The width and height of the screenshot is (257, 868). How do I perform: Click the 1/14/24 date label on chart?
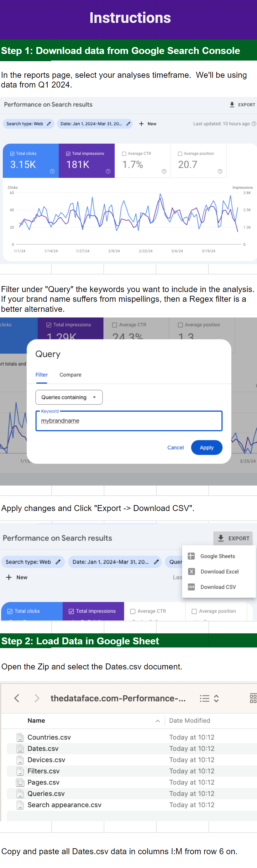(x=51, y=251)
